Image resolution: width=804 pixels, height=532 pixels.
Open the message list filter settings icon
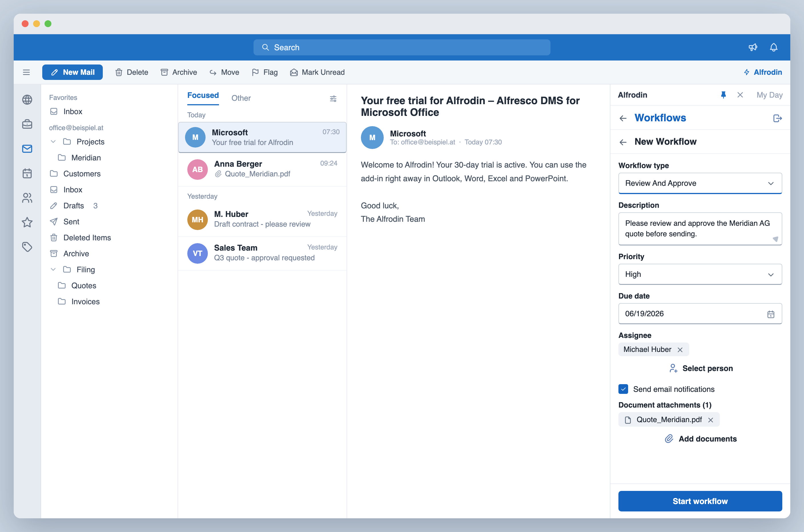[x=333, y=99]
